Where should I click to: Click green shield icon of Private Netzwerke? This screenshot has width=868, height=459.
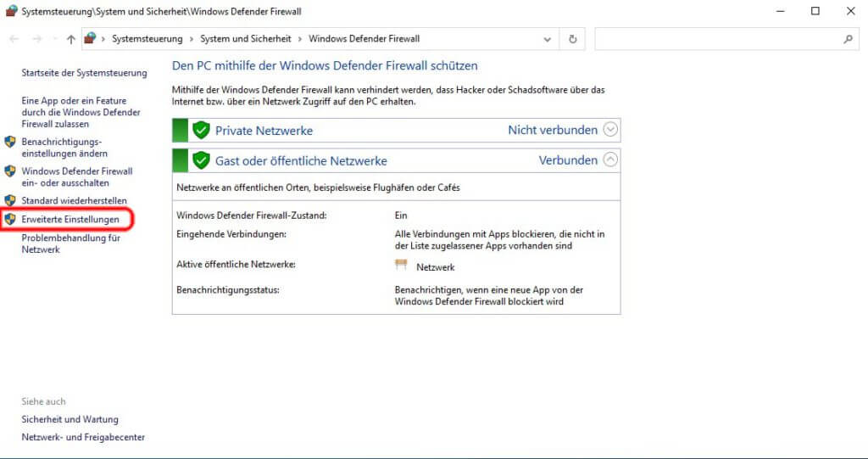(201, 131)
